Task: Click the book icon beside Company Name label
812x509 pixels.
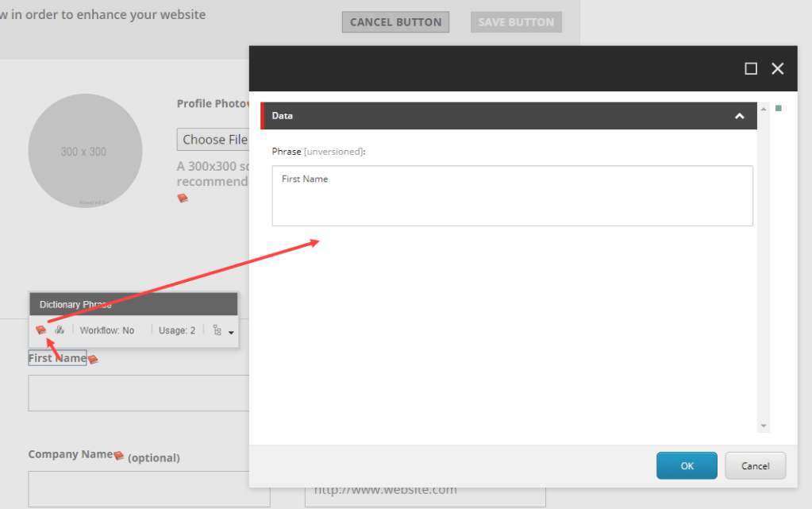Action: 119,456
